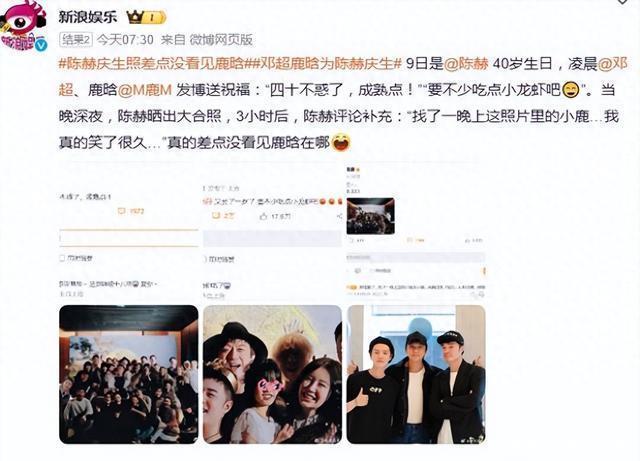Image resolution: width=640 pixels, height=461 pixels.
Task: Open the 新浪娱乐 username link
Action: point(88,17)
